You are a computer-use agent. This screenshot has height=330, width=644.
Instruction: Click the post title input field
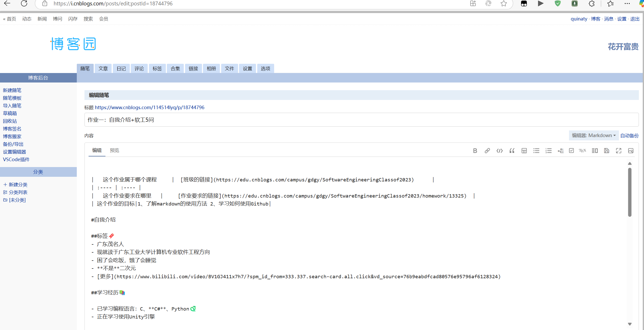point(361,120)
